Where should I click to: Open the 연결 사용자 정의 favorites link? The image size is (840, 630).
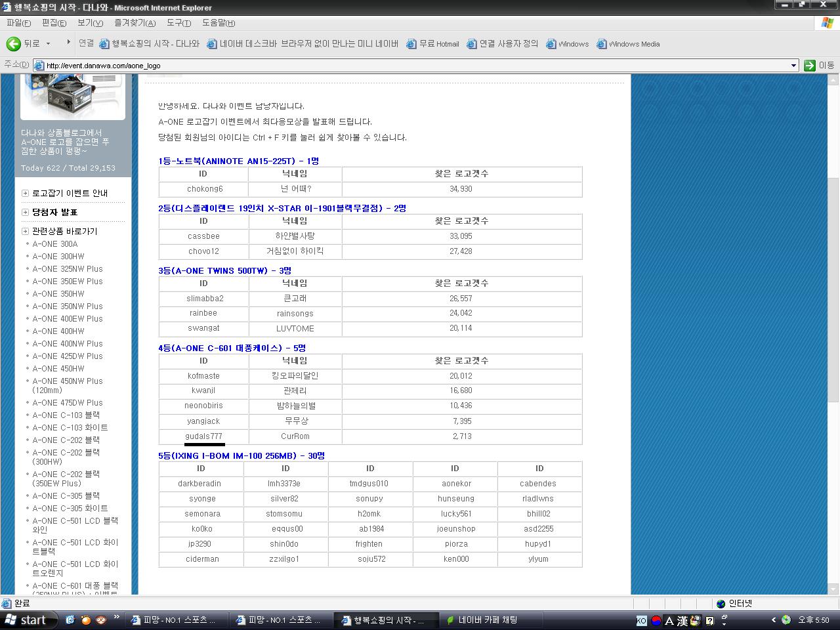click(x=503, y=44)
